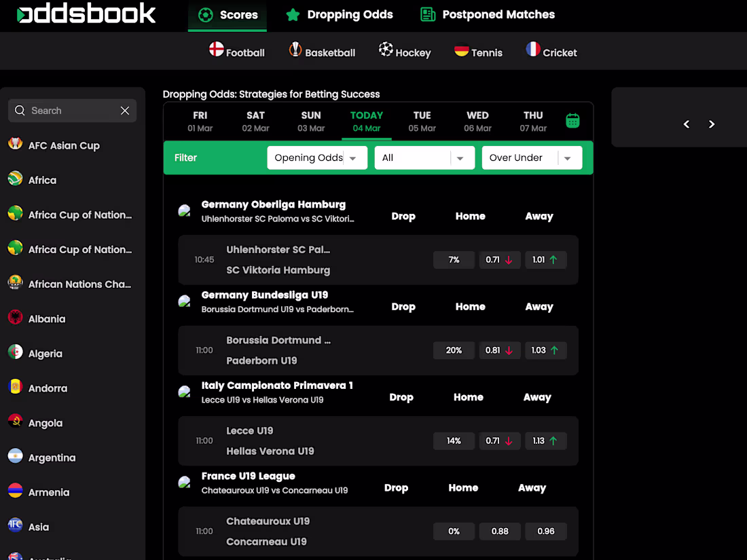Screen dimensions: 747x560
Task: Open the green calendar date picker
Action: pos(572,121)
